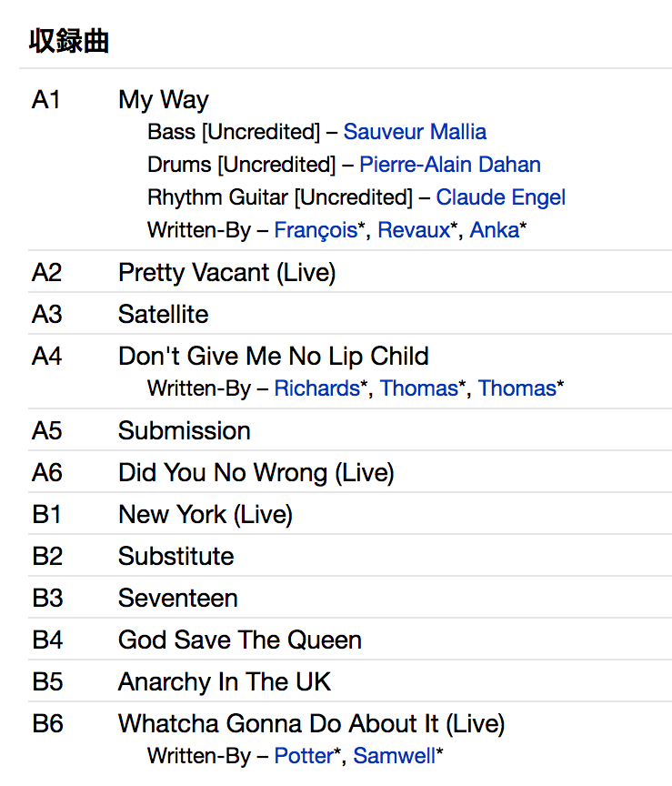Viewport: 672px width, 786px height.
Task: Click the second Thomas writer link
Action: pyautogui.click(x=517, y=388)
